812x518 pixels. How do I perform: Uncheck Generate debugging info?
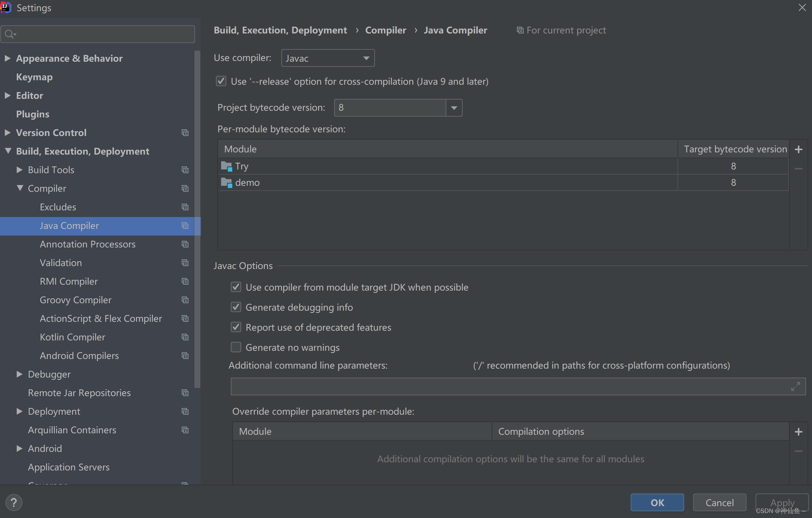[x=236, y=307]
